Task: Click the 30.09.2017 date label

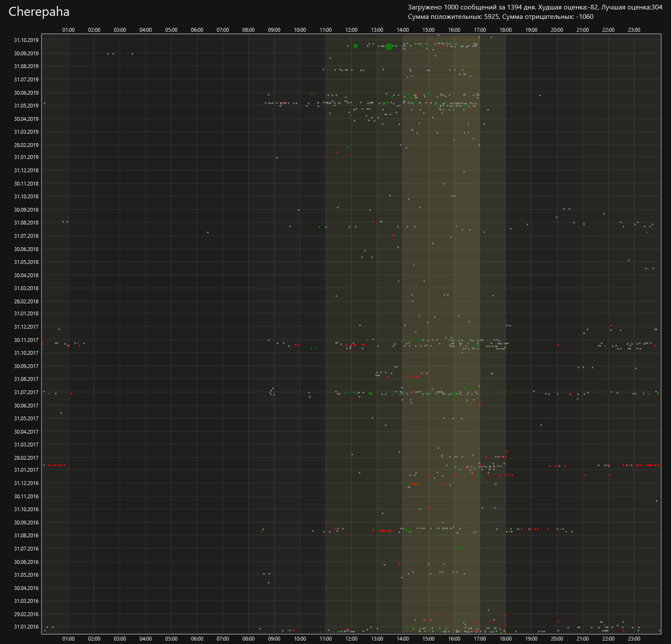Action: (26, 366)
